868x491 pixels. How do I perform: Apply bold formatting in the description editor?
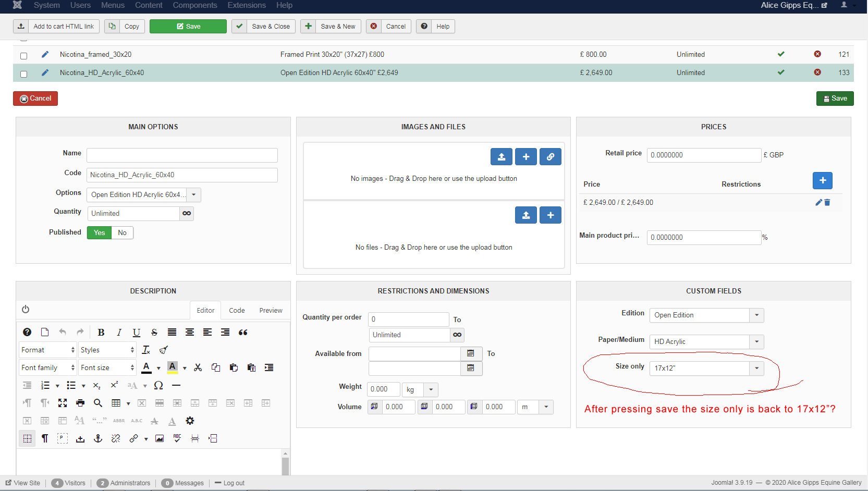pos(101,333)
